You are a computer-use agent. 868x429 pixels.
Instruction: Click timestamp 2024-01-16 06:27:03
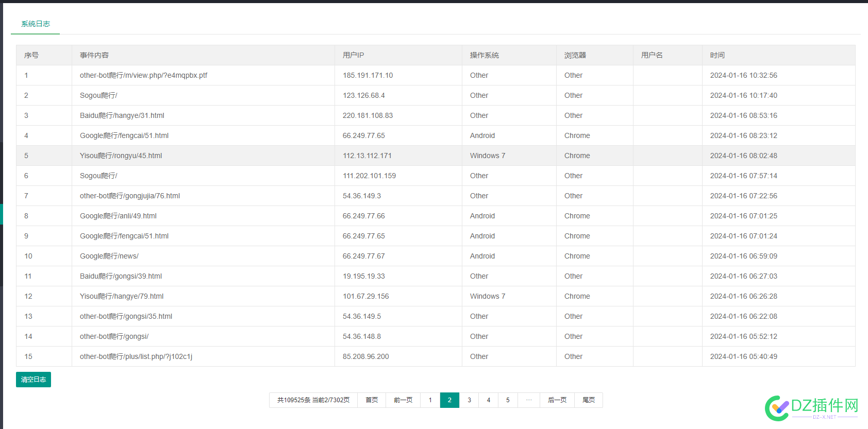coord(744,276)
